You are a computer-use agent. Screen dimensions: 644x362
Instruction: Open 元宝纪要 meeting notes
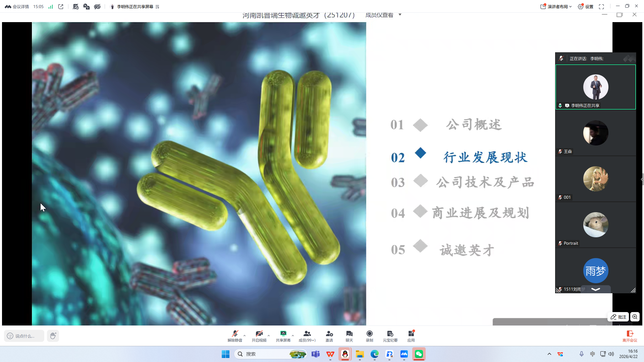(x=390, y=336)
